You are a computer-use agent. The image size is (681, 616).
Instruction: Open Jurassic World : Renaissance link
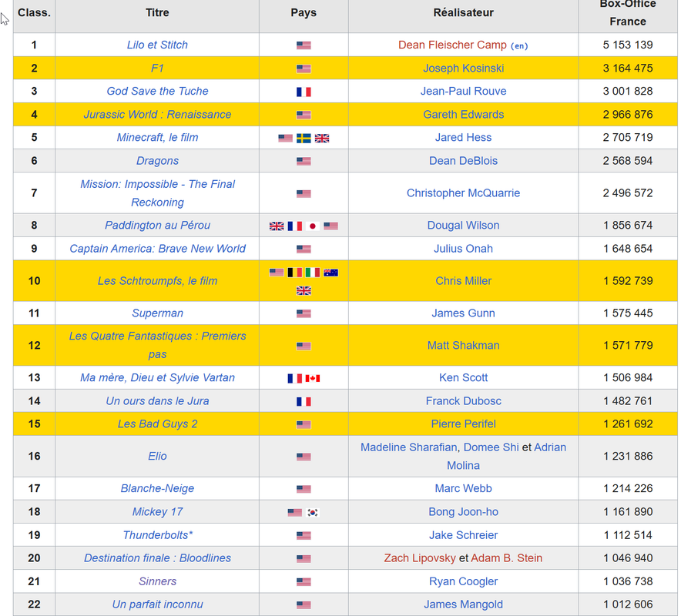pyautogui.click(x=157, y=115)
